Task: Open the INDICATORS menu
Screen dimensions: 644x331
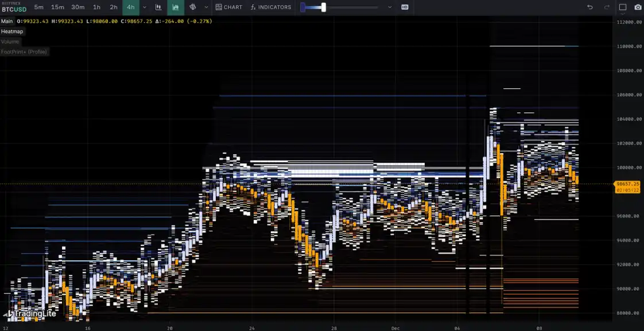Action: point(271,7)
